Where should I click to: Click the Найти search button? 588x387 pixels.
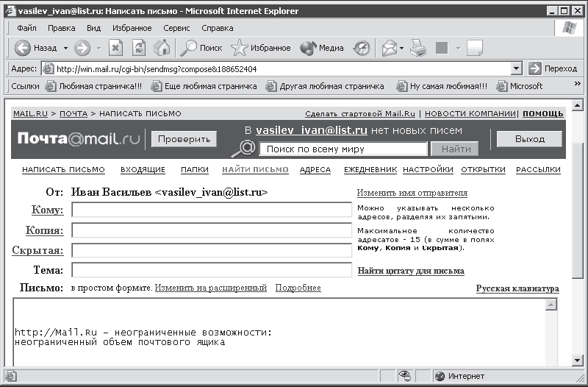pos(455,149)
